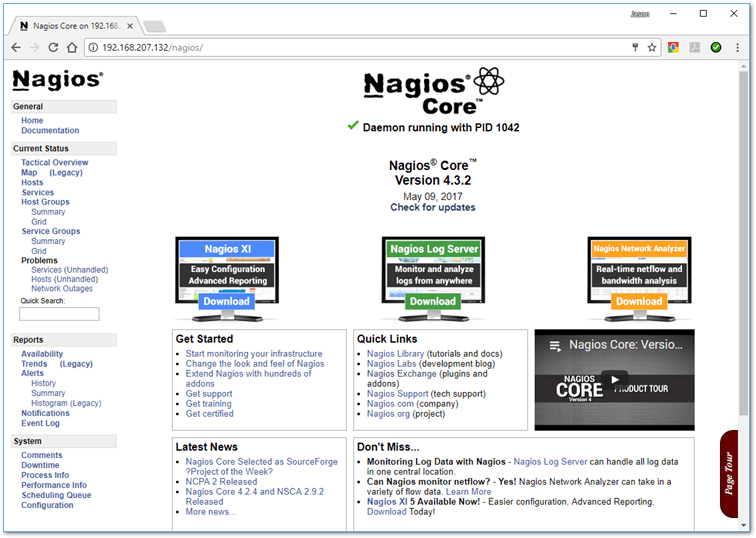
Task: Open Notifications report
Action: (x=45, y=413)
